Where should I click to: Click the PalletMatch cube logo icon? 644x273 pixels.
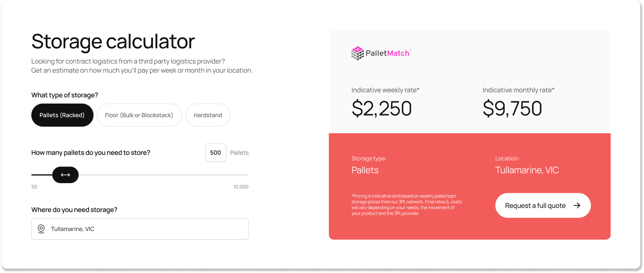[x=357, y=53]
